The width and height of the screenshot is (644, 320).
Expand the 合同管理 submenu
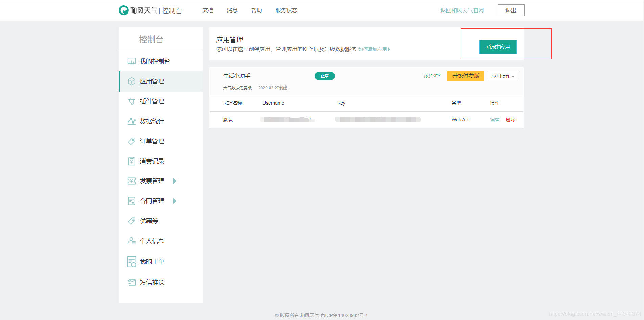pos(175,201)
